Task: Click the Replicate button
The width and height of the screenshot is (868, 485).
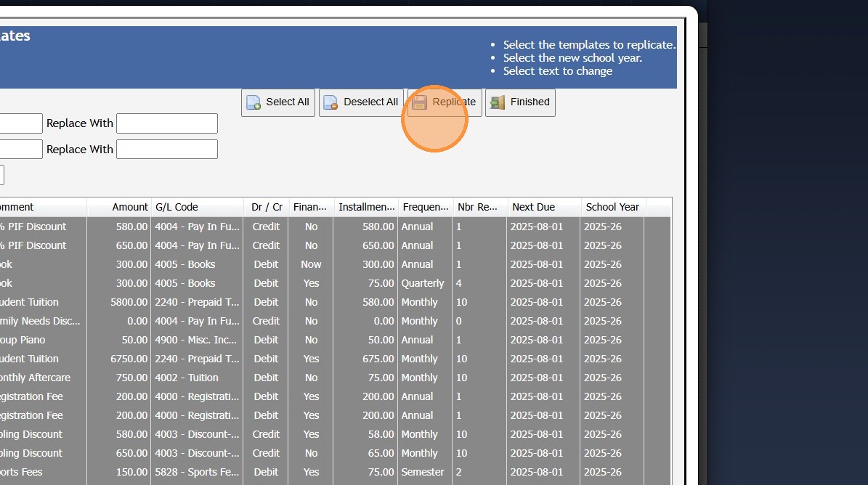Action: pos(445,102)
